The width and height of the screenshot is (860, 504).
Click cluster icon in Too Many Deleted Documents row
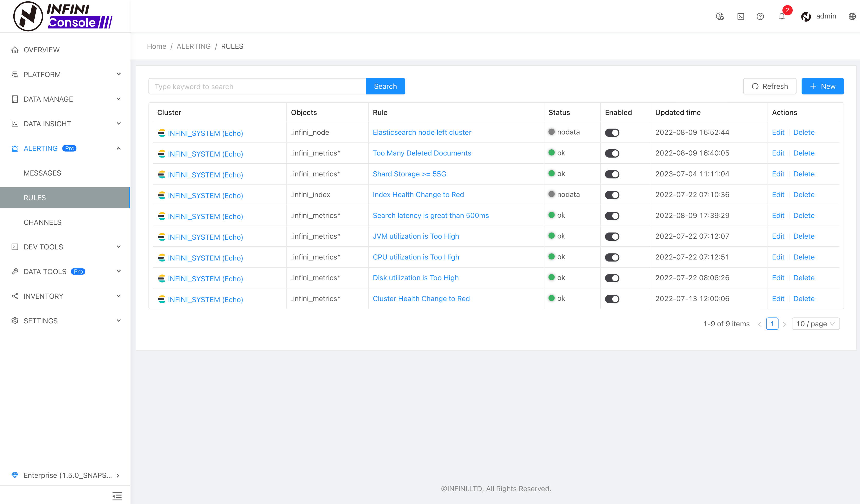pos(161,153)
